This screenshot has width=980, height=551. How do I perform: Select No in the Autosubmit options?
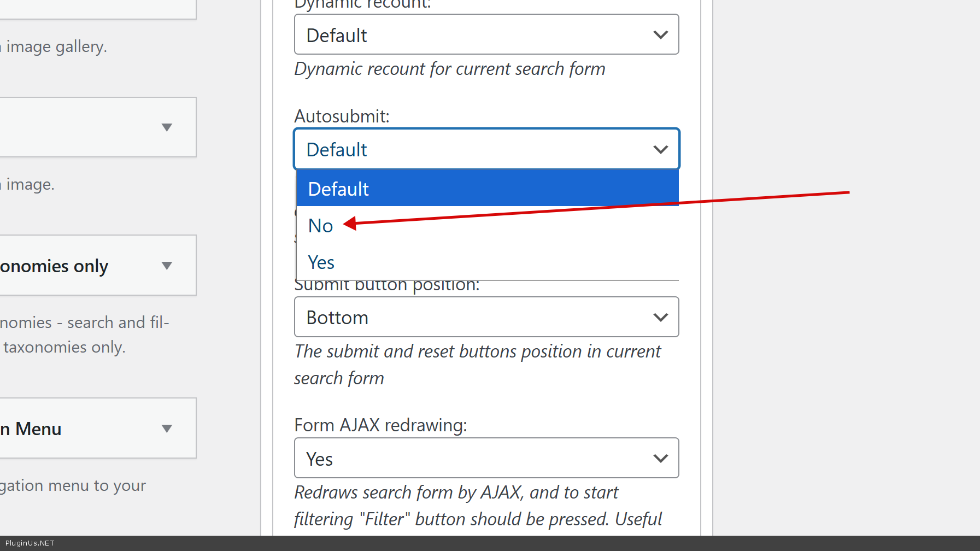(x=321, y=226)
